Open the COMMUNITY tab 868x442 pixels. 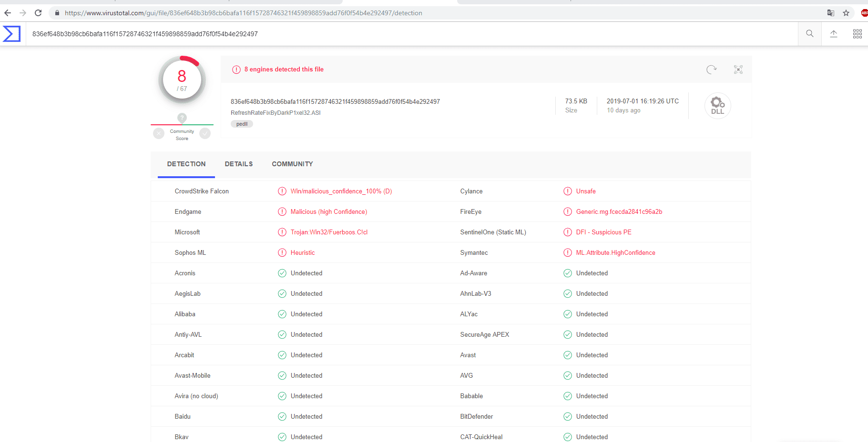click(x=292, y=164)
